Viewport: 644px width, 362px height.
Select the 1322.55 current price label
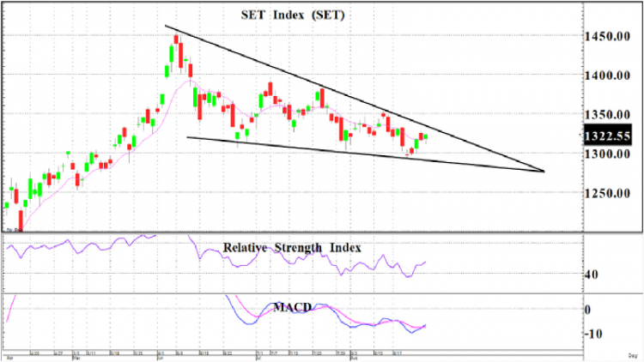[607, 136]
